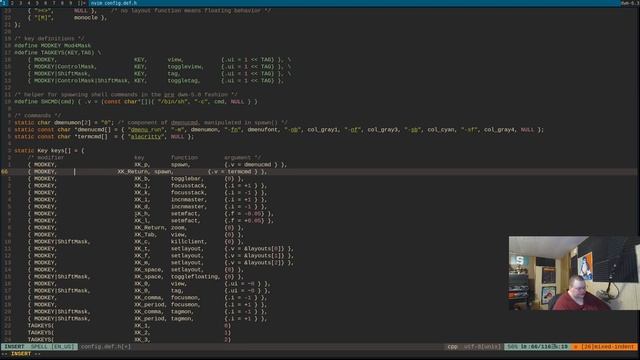The width and height of the screenshot is (640, 360).
Task: Click the utf-8[unix] encoding segment
Action: click(x=482, y=347)
